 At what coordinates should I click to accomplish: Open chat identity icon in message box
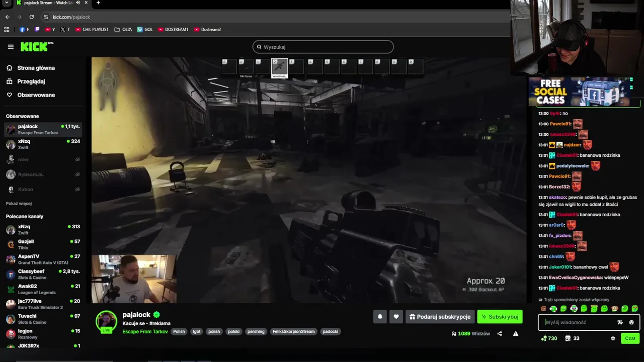[x=620, y=322]
